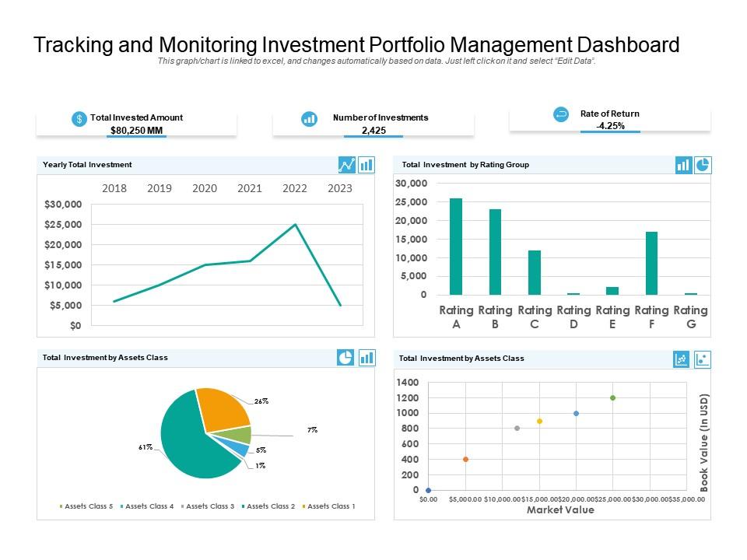This screenshot has width=747, height=560.
Task: Click Assets Class 3 legend label
Action: pos(210,506)
